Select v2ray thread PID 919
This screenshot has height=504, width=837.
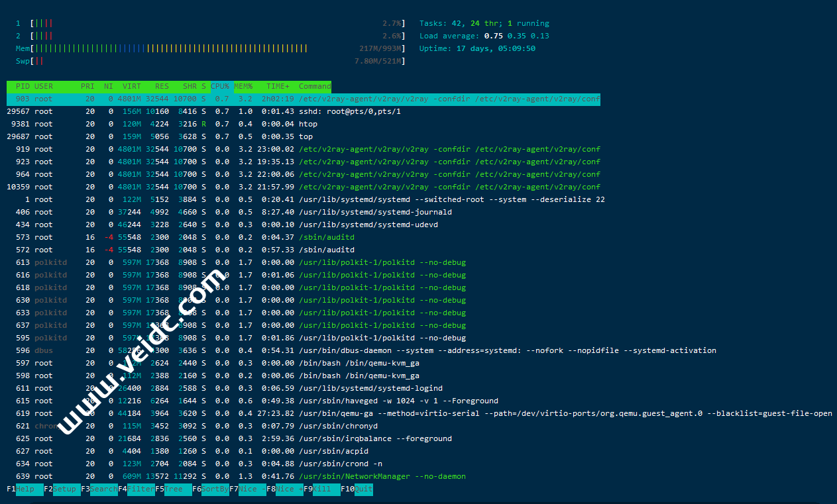click(x=304, y=149)
